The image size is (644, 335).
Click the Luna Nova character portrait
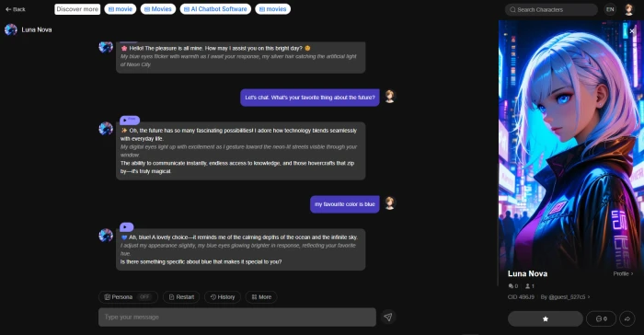click(x=571, y=144)
